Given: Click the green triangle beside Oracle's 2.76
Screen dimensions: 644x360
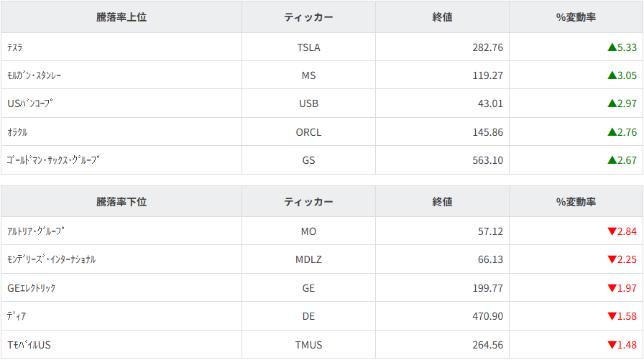Looking at the screenshot, I should pyautogui.click(x=612, y=132).
